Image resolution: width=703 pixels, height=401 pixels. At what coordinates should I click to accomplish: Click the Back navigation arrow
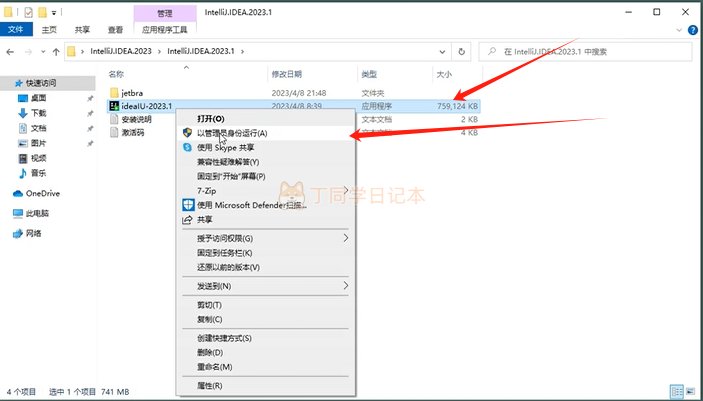click(x=10, y=52)
